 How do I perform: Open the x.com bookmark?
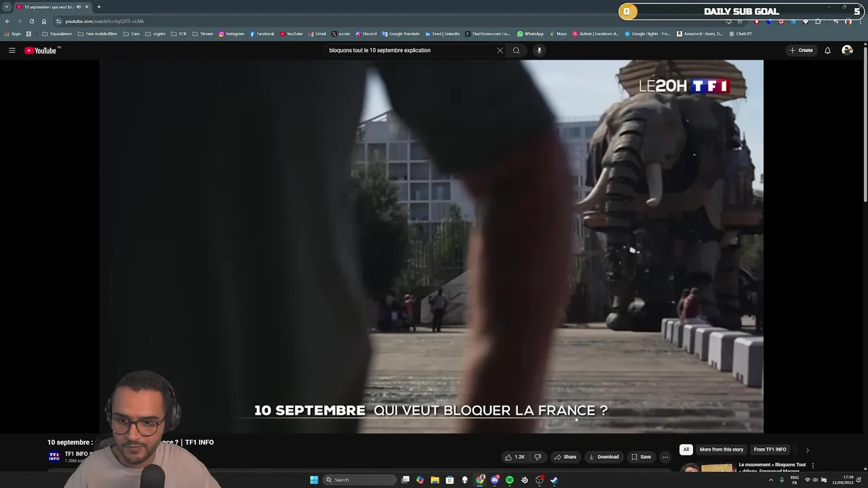point(341,34)
